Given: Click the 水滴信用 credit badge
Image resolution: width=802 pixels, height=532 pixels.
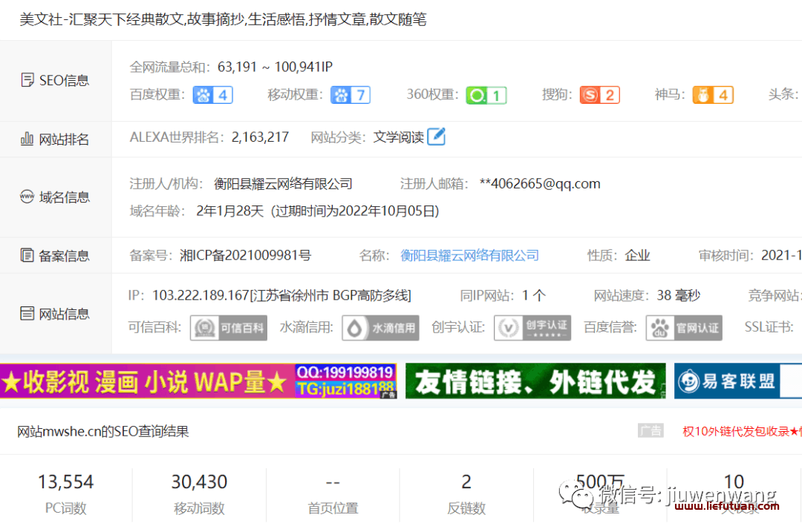Looking at the screenshot, I should pos(380,327).
